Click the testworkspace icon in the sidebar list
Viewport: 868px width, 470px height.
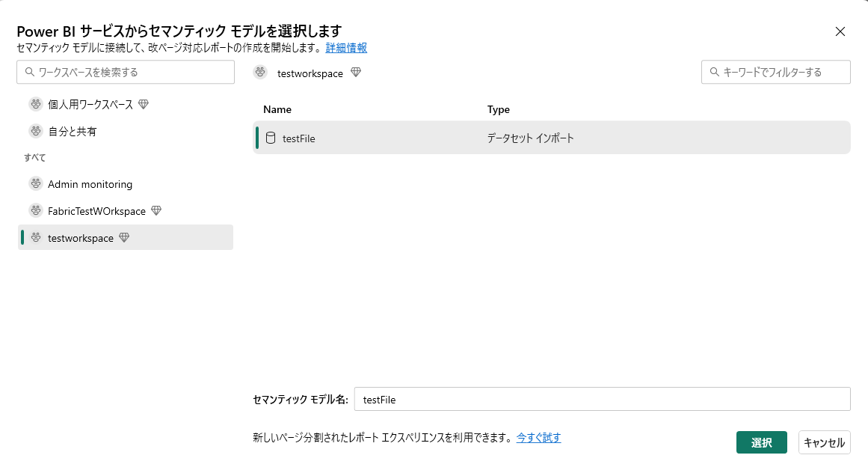[36, 237]
